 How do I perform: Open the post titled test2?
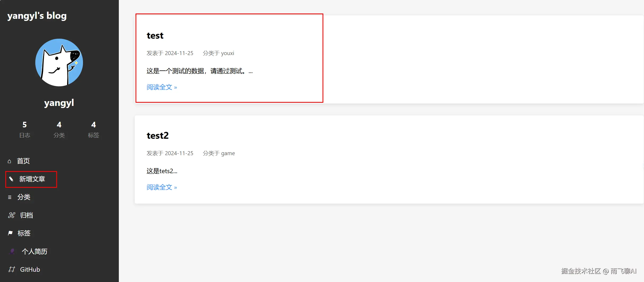click(158, 136)
